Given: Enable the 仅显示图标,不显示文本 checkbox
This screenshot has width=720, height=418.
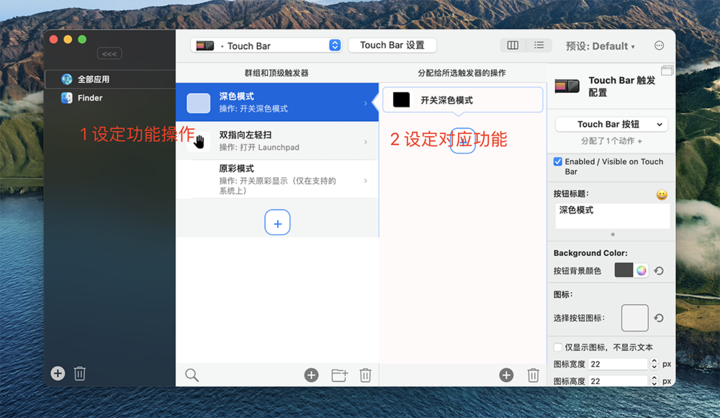Looking at the screenshot, I should click(558, 348).
